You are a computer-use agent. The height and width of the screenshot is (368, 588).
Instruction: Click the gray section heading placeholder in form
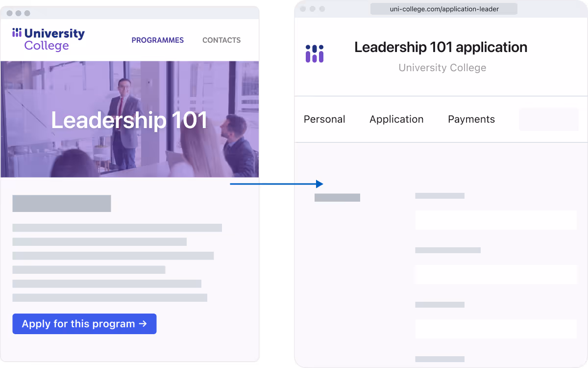click(337, 198)
